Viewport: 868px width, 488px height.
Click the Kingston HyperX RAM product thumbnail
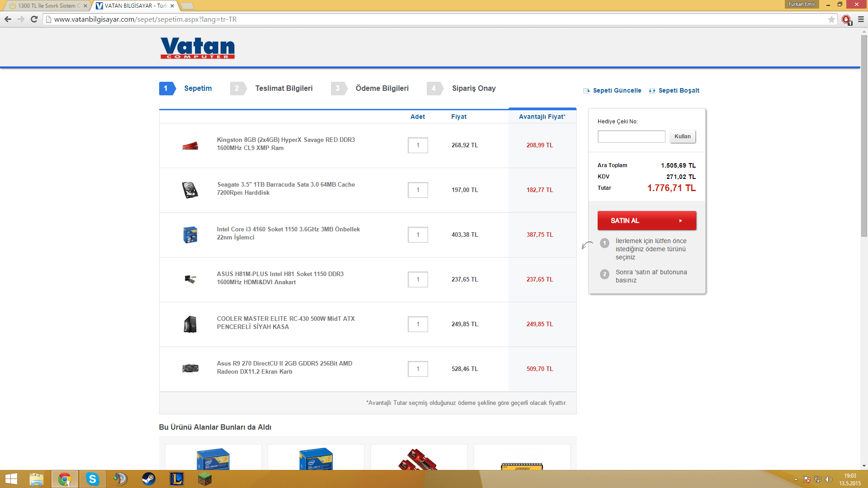tap(190, 145)
